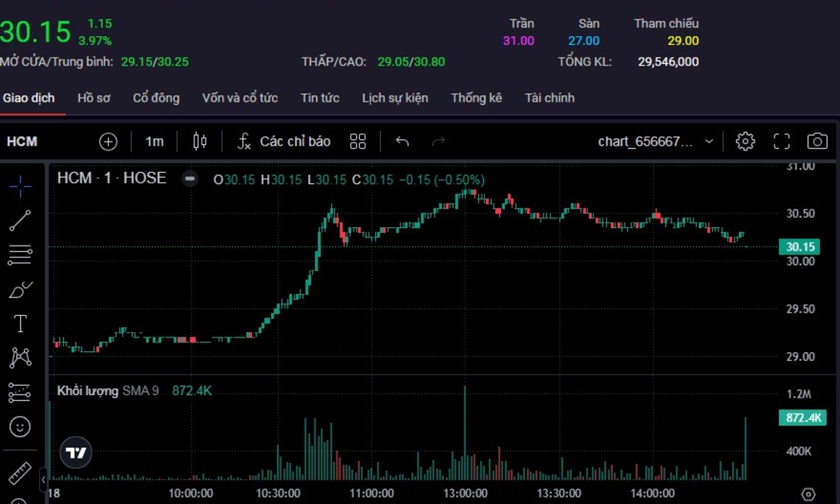Select the text annotation tool
The width and height of the screenshot is (840, 504).
(21, 323)
